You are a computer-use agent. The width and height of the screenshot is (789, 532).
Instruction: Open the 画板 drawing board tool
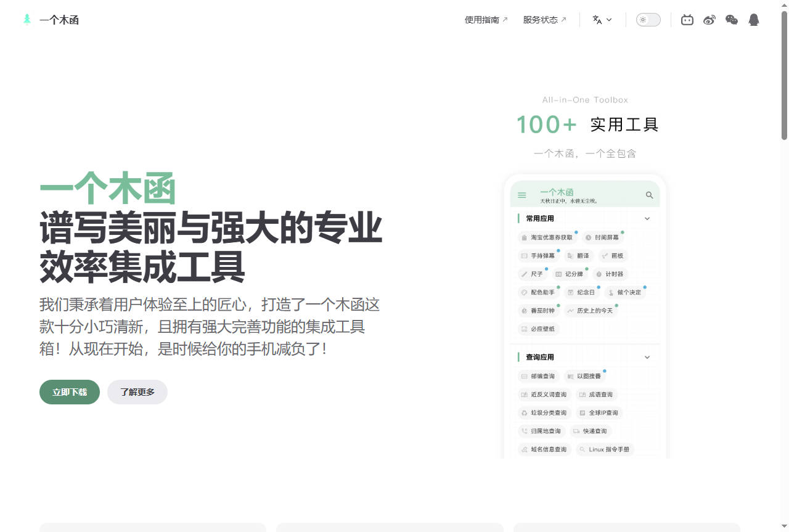[x=613, y=256]
